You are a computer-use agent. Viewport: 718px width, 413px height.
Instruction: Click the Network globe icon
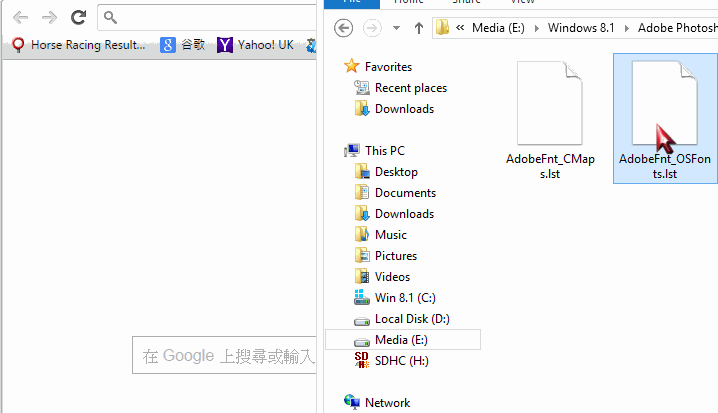click(352, 402)
